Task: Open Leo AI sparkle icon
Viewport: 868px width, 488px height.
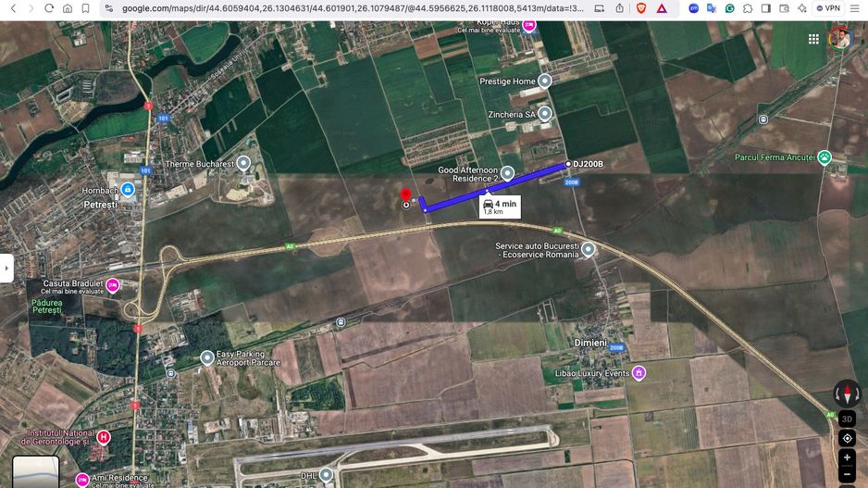Action: point(802,8)
